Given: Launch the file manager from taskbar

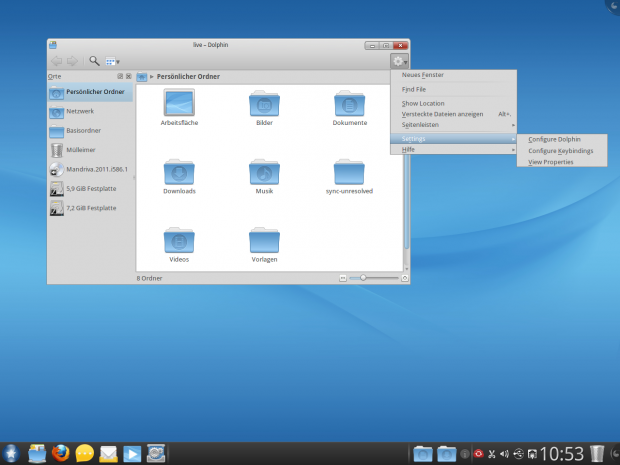Looking at the screenshot, I should click(x=37, y=454).
